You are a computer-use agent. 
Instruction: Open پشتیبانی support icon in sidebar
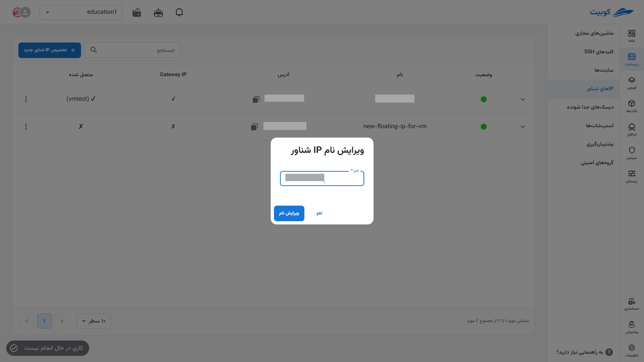tap(632, 327)
